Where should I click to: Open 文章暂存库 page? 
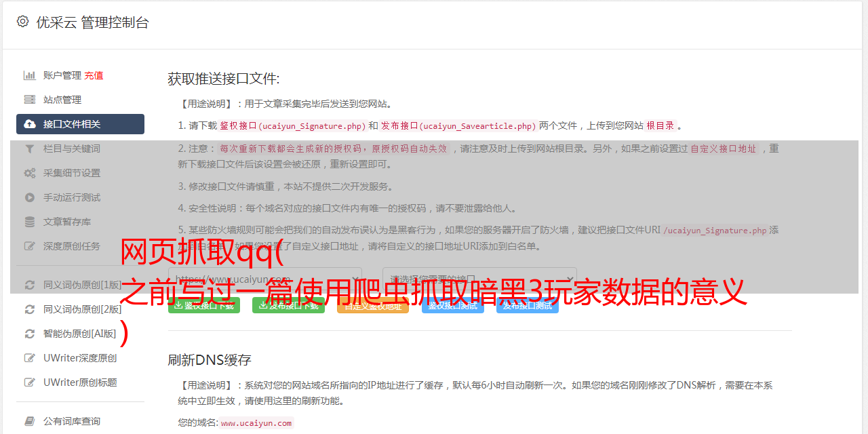click(x=67, y=222)
